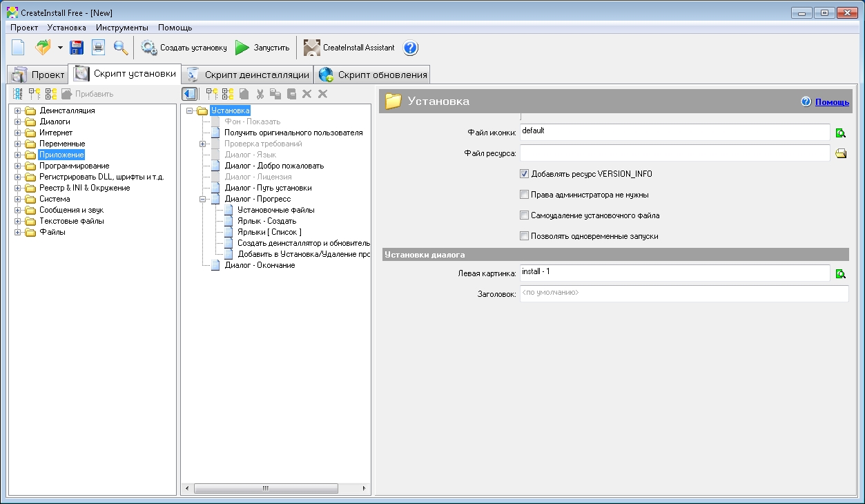Enable Позволять одновременные запуски checkbox
Image resolution: width=865 pixels, height=504 pixels.
pos(525,236)
